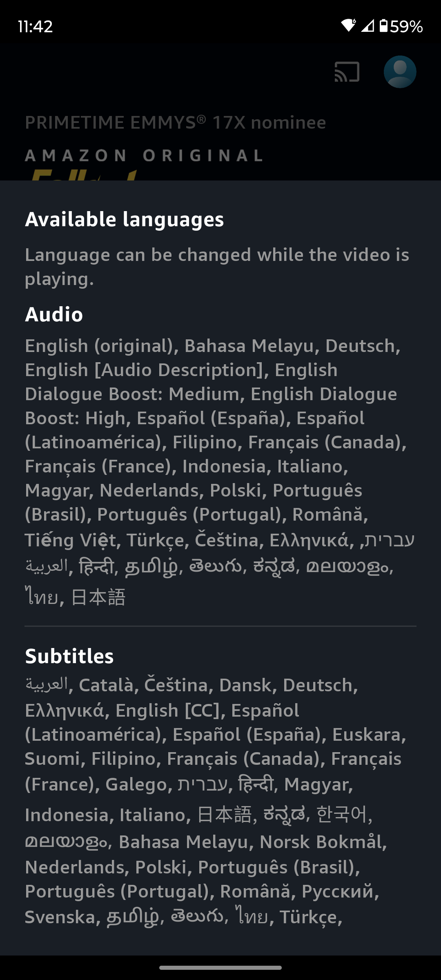Tap "English [CC]" in Subtitles list
441x980 pixels.
click(167, 711)
